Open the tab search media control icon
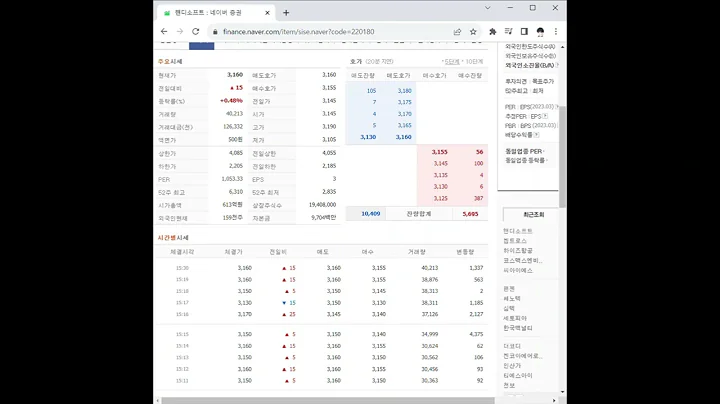Screen dimensions: 720x404 (508, 32)
